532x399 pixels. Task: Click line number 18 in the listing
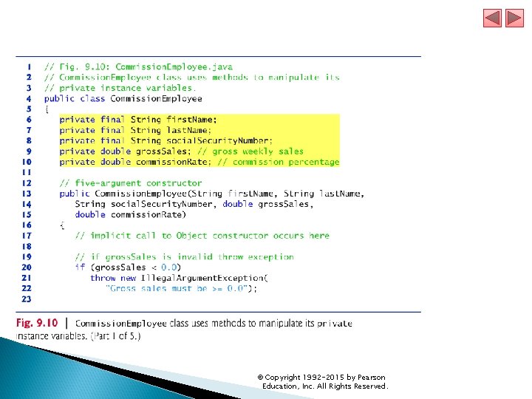(x=27, y=246)
